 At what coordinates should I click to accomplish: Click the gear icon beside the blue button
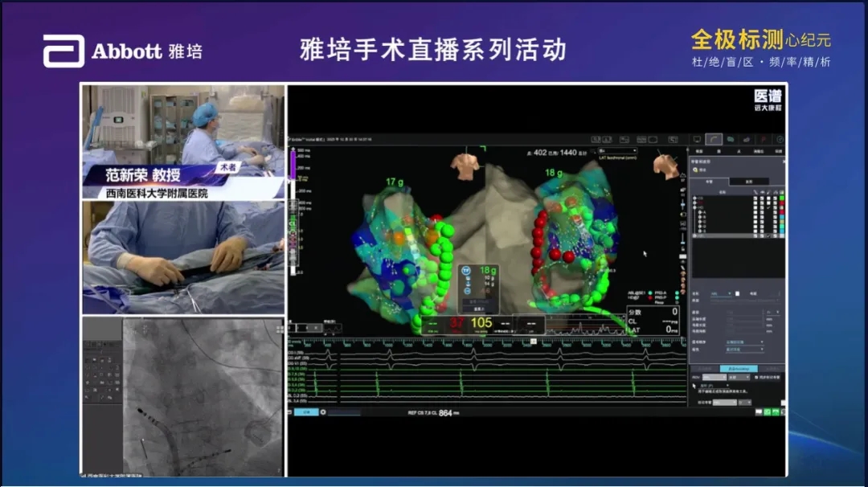coord(323,412)
